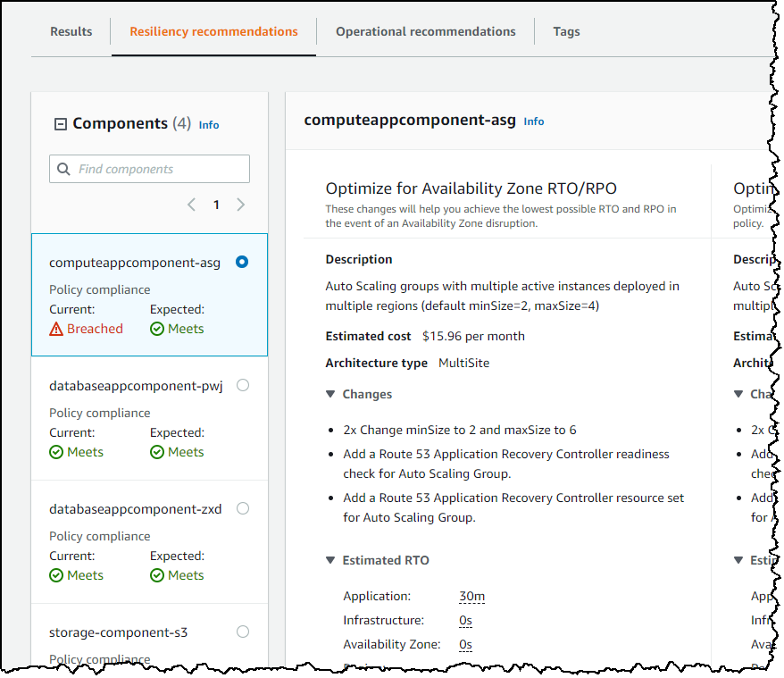The height and width of the screenshot is (678, 784).
Task: Click the Application RTO value 30m
Action: point(472,597)
